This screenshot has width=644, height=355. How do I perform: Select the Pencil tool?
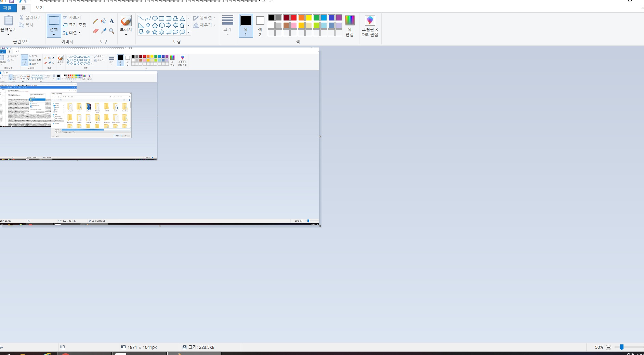point(95,21)
